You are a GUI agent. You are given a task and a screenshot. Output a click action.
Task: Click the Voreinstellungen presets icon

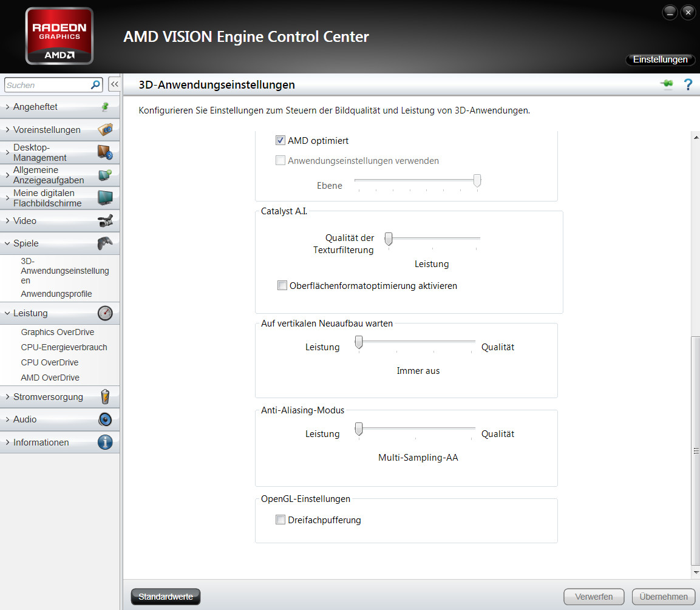(x=106, y=129)
